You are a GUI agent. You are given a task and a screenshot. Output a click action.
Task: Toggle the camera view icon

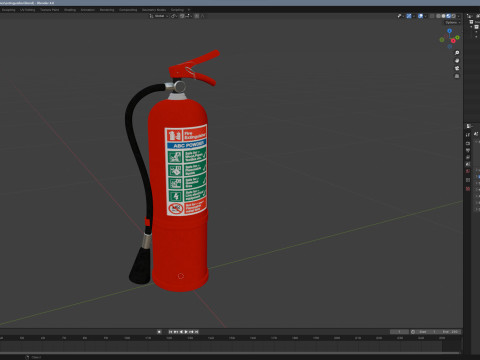click(457, 68)
